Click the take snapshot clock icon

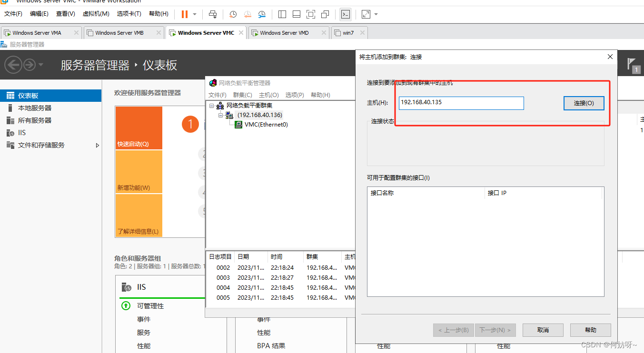[233, 14]
